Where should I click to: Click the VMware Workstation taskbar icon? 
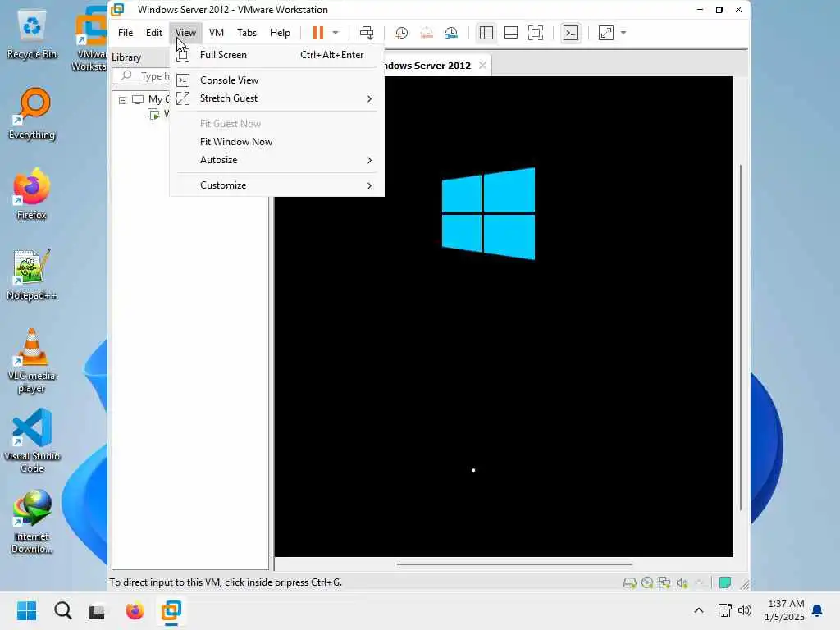pos(171,610)
